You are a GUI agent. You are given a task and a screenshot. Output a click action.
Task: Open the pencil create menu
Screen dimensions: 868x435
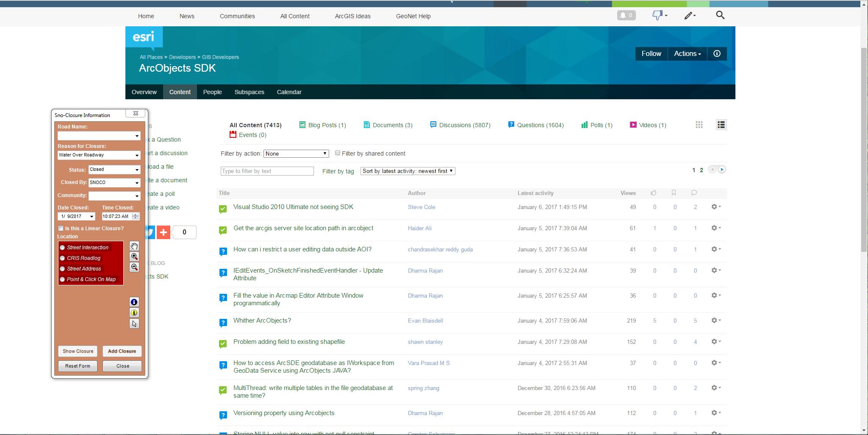(x=690, y=16)
